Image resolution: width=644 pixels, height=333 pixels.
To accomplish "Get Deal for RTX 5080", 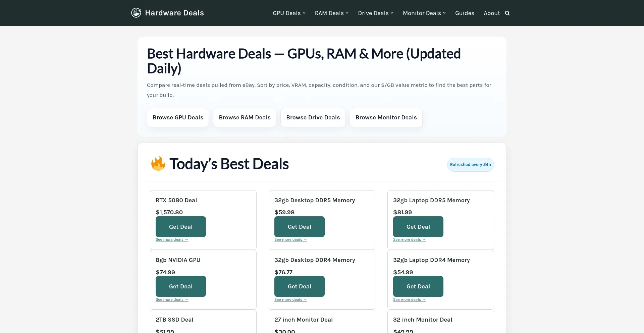I will pyautogui.click(x=180, y=227).
